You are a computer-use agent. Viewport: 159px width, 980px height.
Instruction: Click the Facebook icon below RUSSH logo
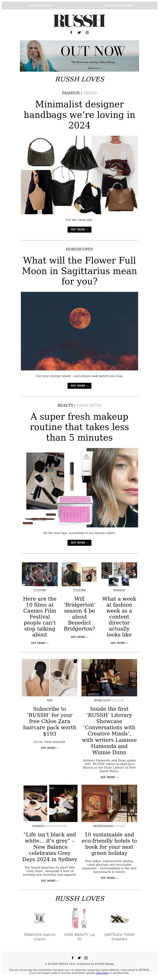coord(71,32)
